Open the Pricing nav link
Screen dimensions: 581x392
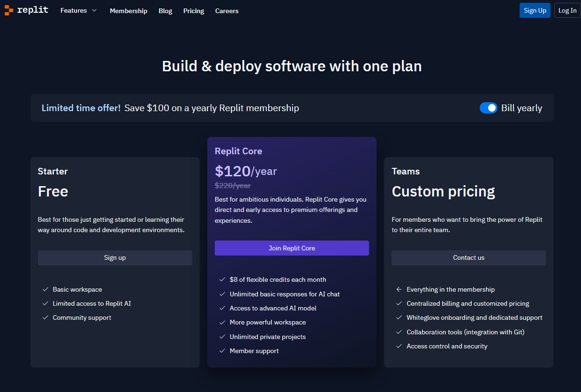[x=194, y=11]
